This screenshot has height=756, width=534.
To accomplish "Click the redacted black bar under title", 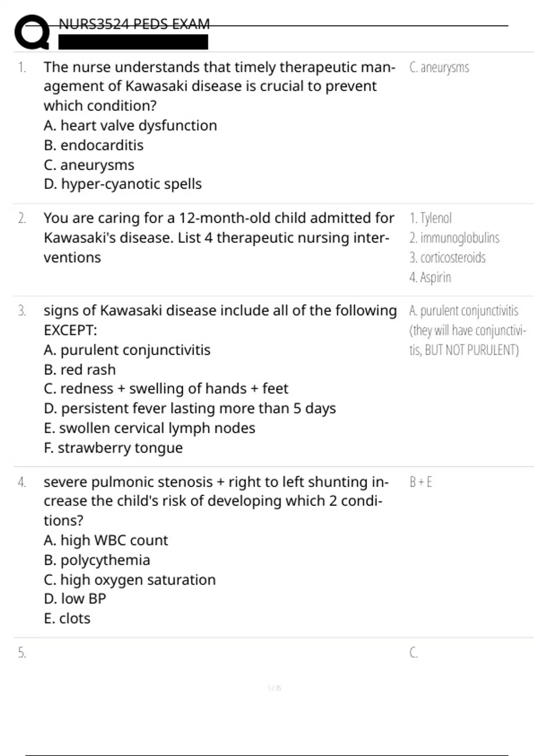I will [133, 42].
